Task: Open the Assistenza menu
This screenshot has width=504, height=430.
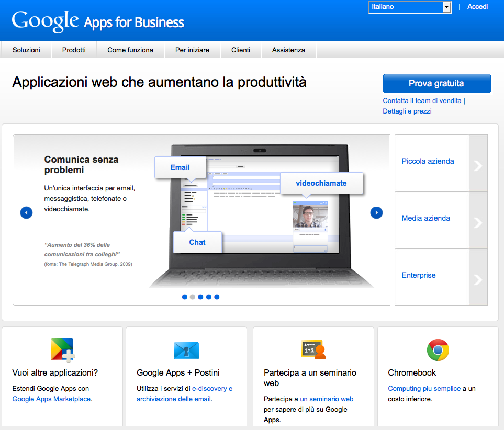Action: (x=288, y=50)
